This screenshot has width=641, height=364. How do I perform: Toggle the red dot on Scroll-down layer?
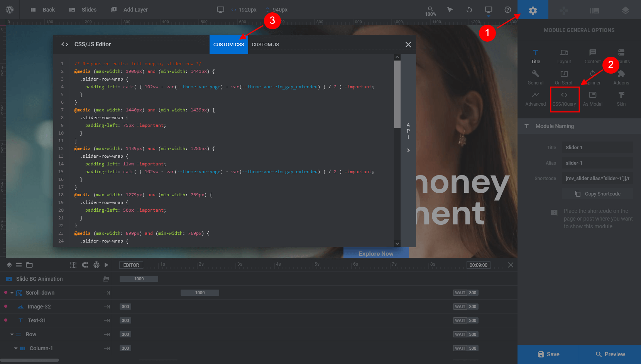tap(6, 292)
